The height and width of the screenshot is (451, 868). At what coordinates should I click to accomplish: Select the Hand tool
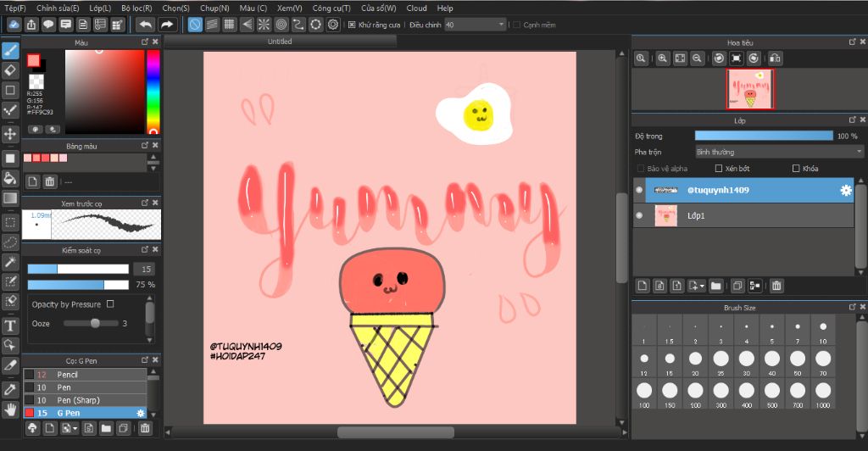10,409
